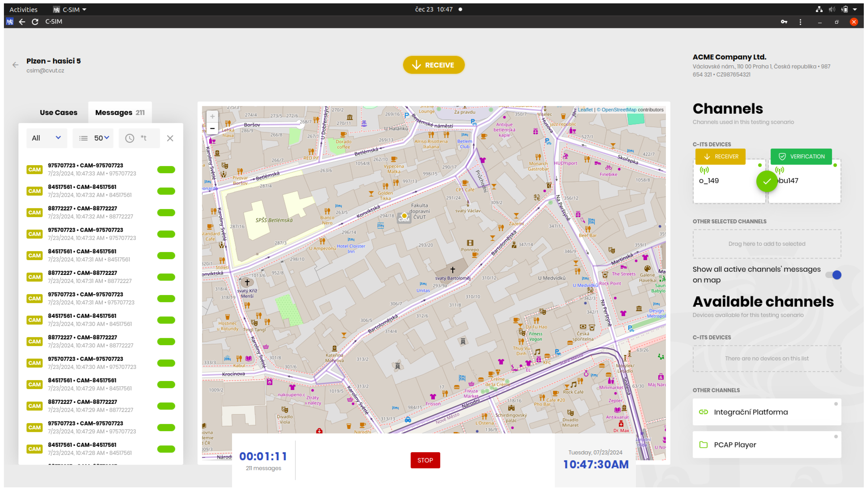Open the three-dot menu in title bar
The width and height of the screenshot is (868, 491).
(x=800, y=22)
